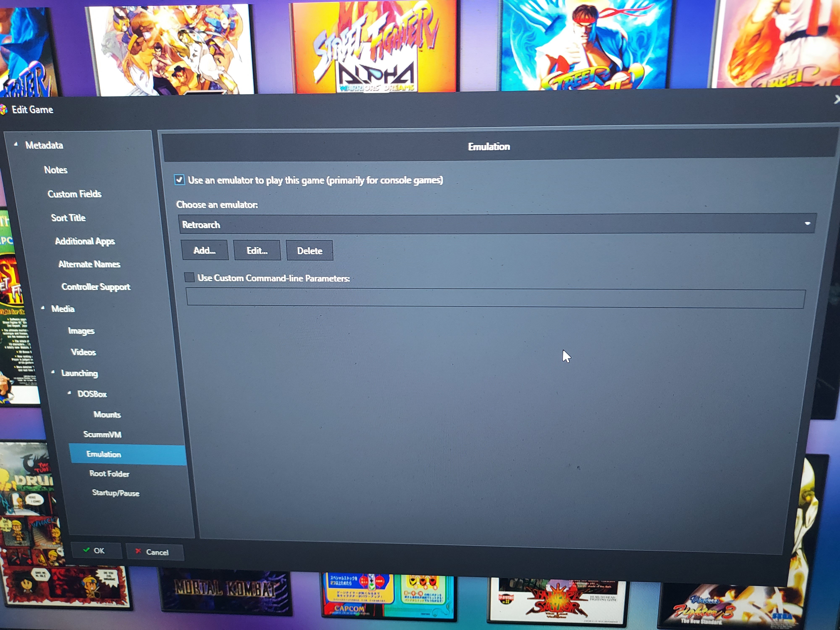
Task: Collapse the DOSBox tree node
Action: pos(70,393)
